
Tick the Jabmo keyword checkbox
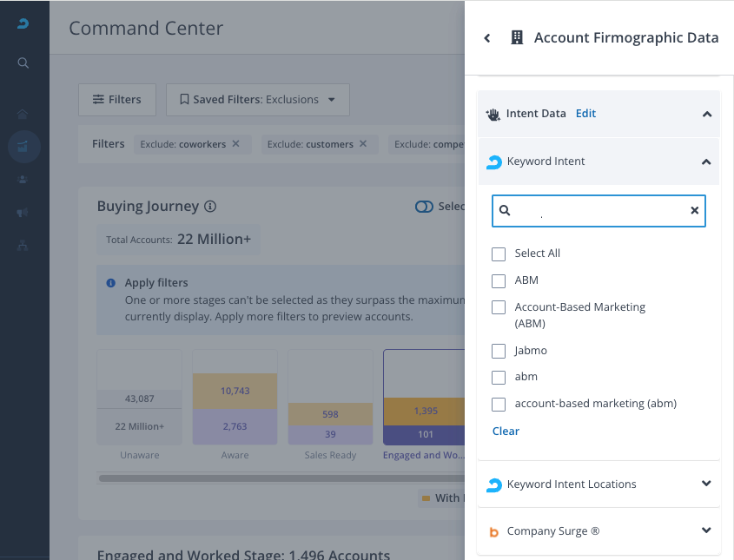point(499,351)
